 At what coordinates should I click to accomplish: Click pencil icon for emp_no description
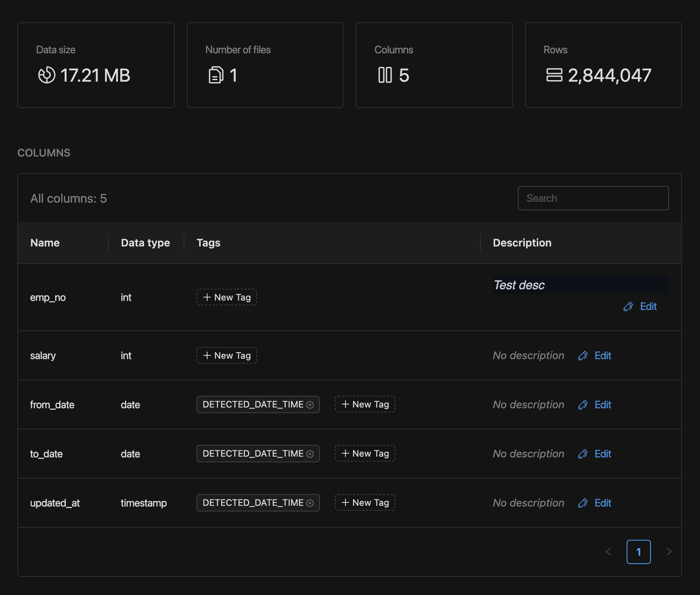pyautogui.click(x=628, y=307)
